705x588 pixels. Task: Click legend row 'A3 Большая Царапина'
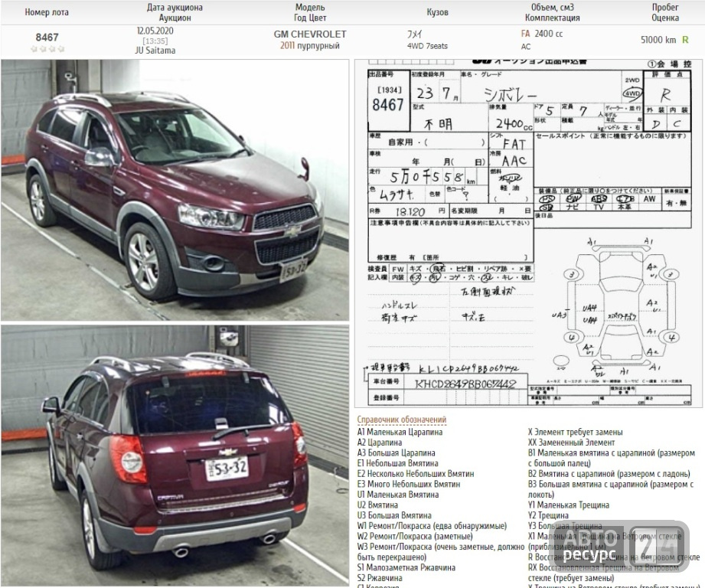pos(396,452)
